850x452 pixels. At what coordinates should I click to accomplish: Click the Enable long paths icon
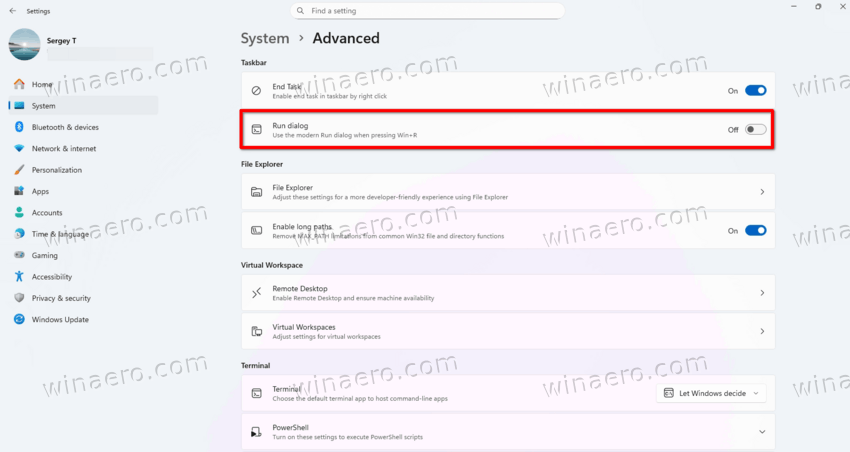tap(256, 230)
